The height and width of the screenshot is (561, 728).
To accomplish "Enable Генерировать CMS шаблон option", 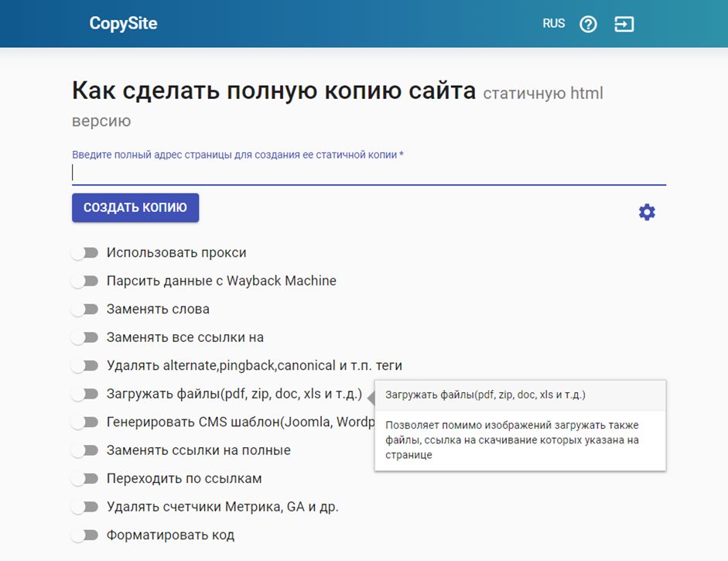I will coord(84,422).
